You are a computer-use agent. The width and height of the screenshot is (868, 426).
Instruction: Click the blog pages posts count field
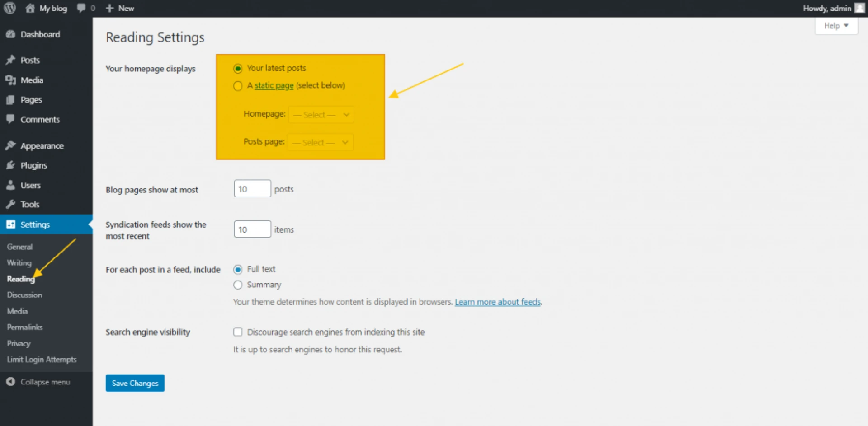pyautogui.click(x=252, y=189)
